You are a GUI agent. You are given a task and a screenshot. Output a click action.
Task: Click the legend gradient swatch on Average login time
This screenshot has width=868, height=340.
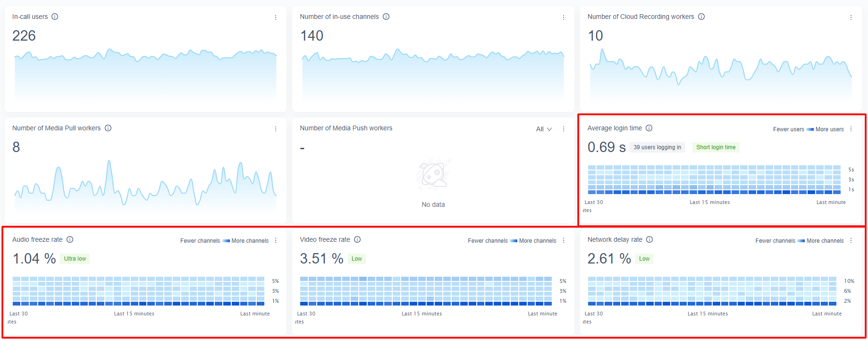(810, 129)
